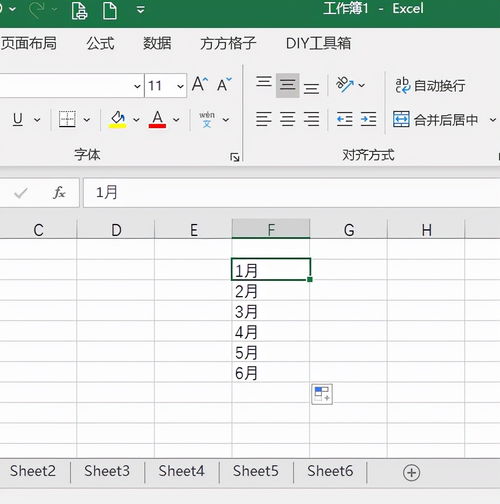Viewport: 500px width, 504px height.
Task: Open the 页面布局 ribbon tab
Action: [x=28, y=43]
